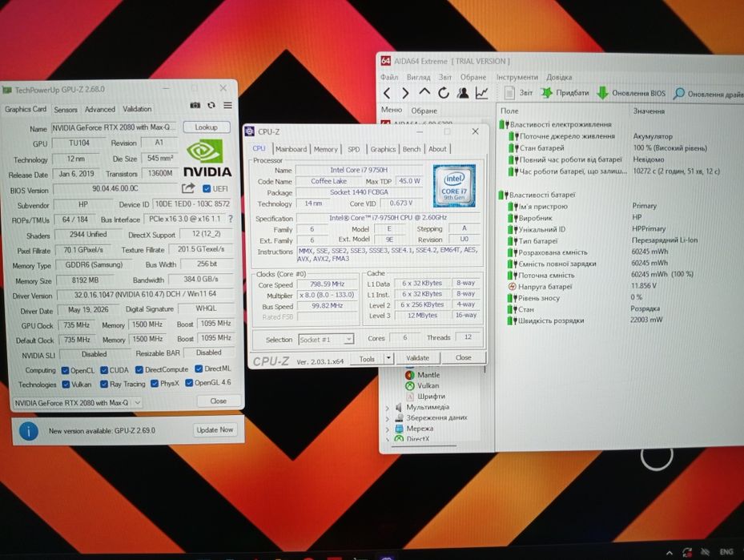Expand Мультимедіа tree node

click(387, 408)
